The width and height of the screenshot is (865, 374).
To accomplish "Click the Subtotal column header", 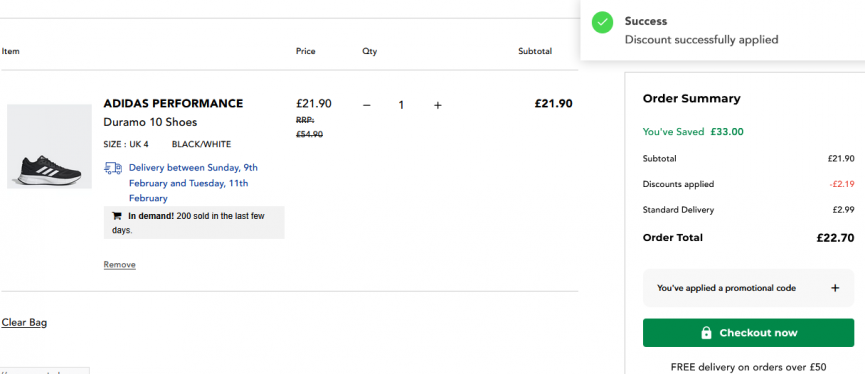I will (x=535, y=51).
